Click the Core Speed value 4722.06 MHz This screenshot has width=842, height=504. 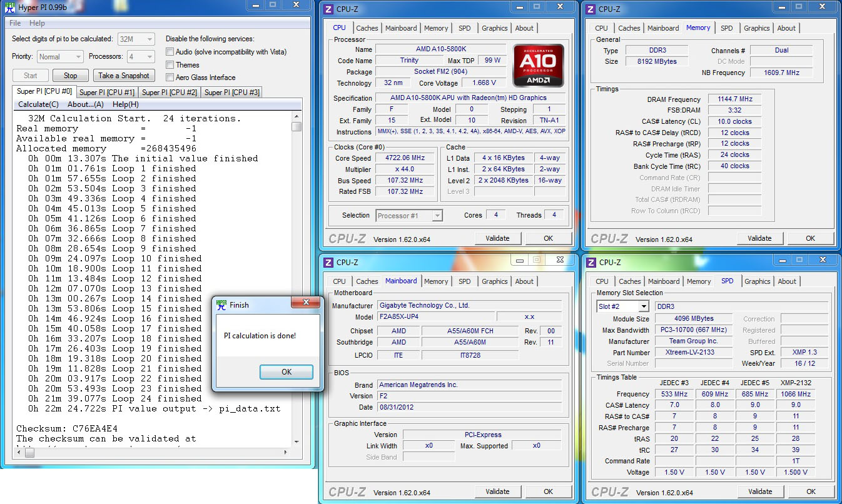[x=405, y=158]
